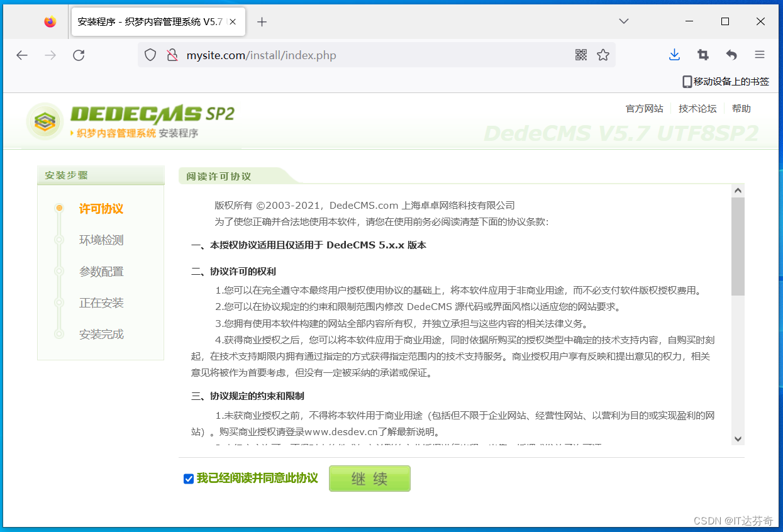Uncheck 我已经阅读并同意此协议 agreement checkbox
This screenshot has height=532, width=783.
click(189, 479)
